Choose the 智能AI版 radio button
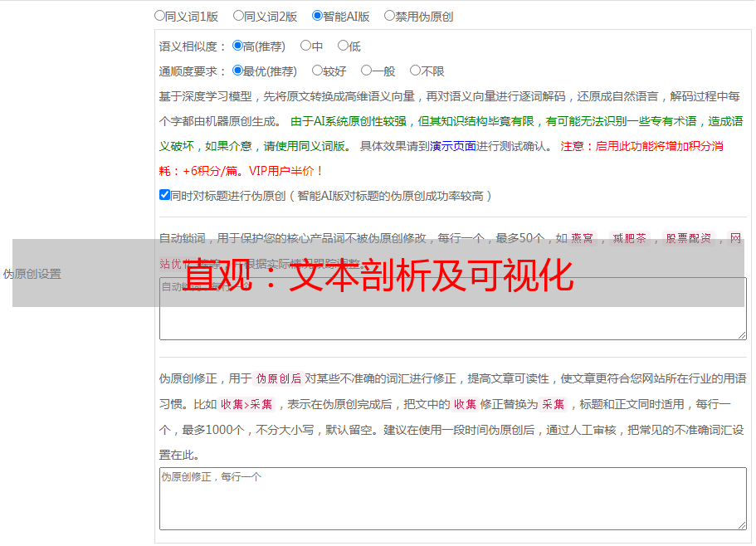The height and width of the screenshot is (546, 756). [x=317, y=15]
